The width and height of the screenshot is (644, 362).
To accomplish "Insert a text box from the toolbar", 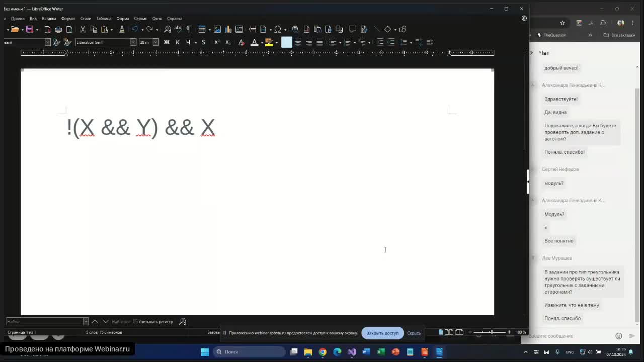I will (x=239, y=29).
